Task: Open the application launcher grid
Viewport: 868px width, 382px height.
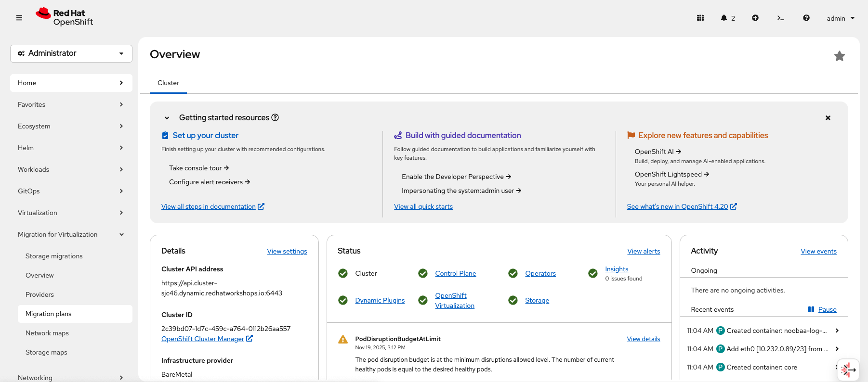Action: pyautogui.click(x=700, y=18)
